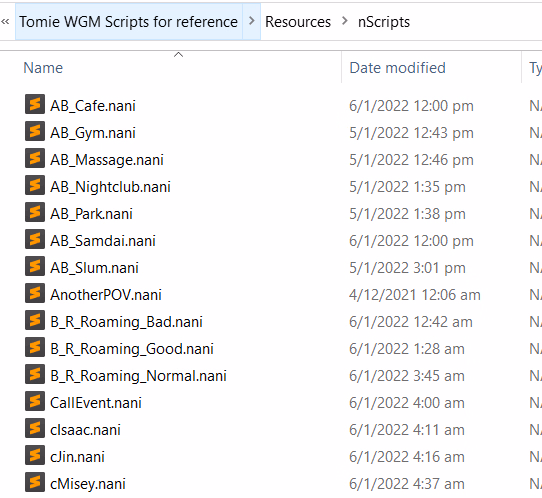This screenshot has width=542, height=498.
Task: Open the chevron dropdown after Resources
Action: tap(344, 21)
